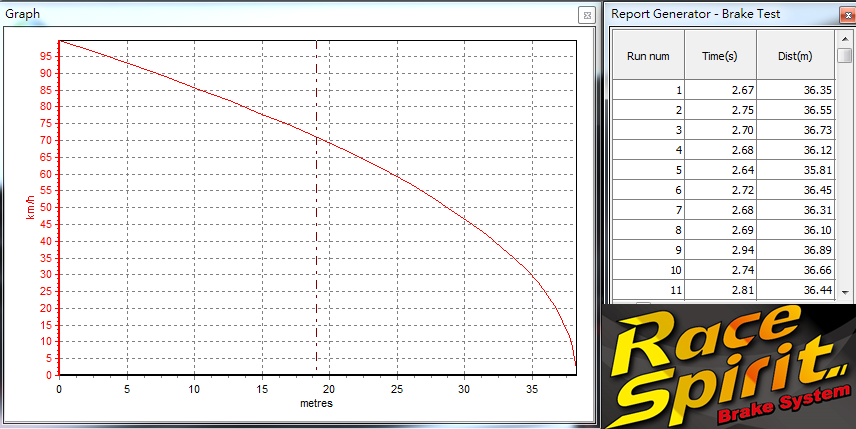Image resolution: width=856 pixels, height=429 pixels.
Task: Select run number 10 cell
Action: 648,270
